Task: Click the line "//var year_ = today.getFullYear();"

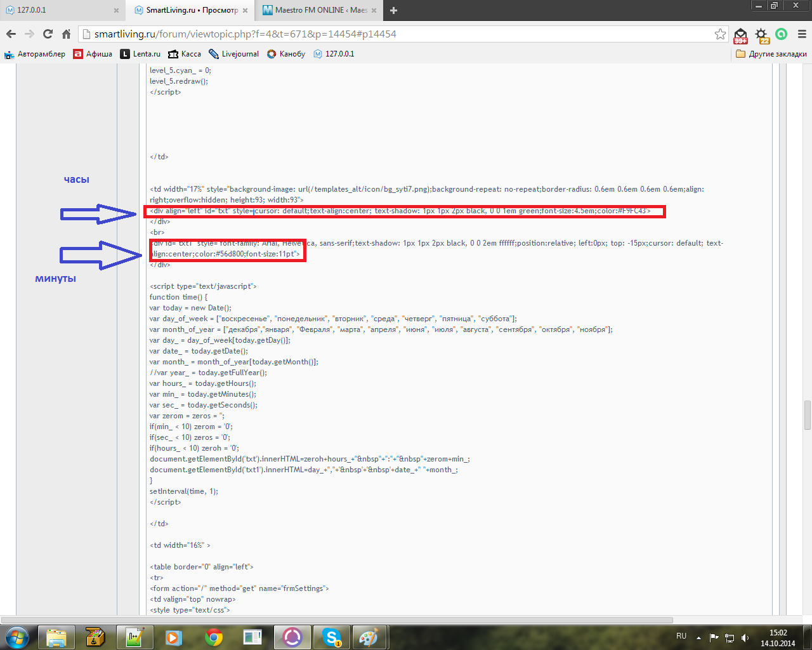Action: 209,373
